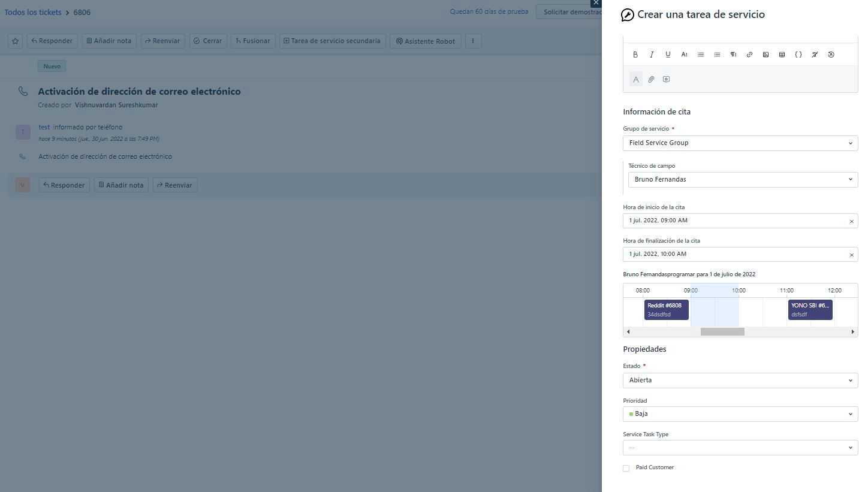The width and height of the screenshot is (868, 492).
Task: Underline text using the editor toolbar
Action: coord(668,55)
